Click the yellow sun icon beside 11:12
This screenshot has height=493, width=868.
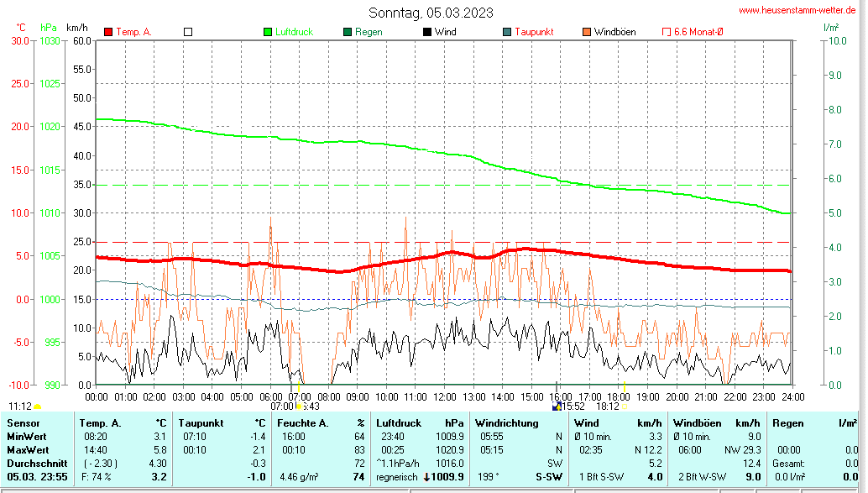(x=38, y=407)
